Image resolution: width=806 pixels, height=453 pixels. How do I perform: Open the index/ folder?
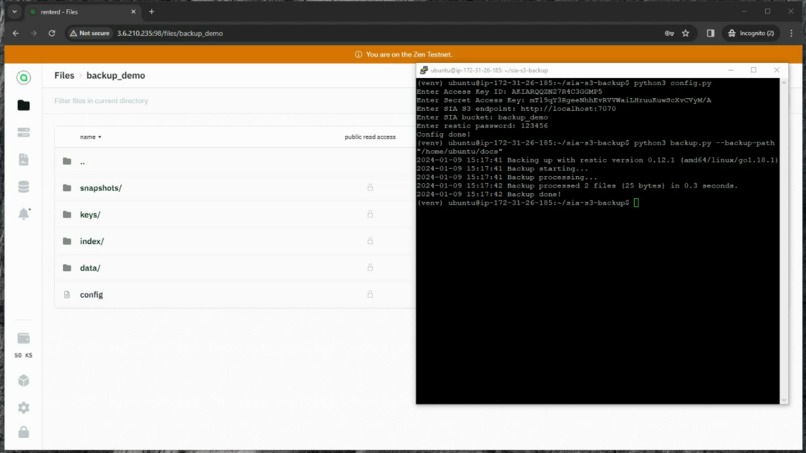point(91,241)
